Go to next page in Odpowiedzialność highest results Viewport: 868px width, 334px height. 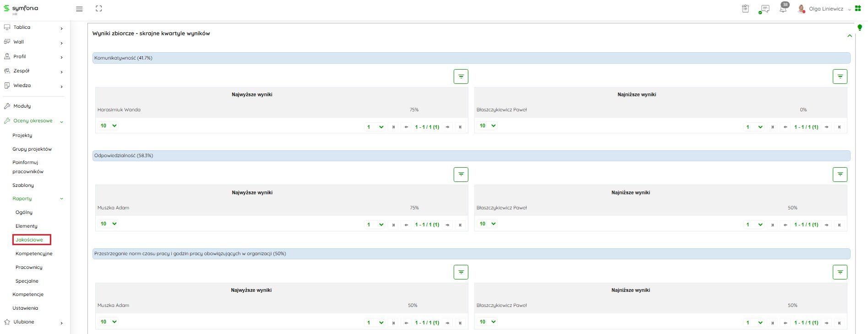(x=447, y=225)
